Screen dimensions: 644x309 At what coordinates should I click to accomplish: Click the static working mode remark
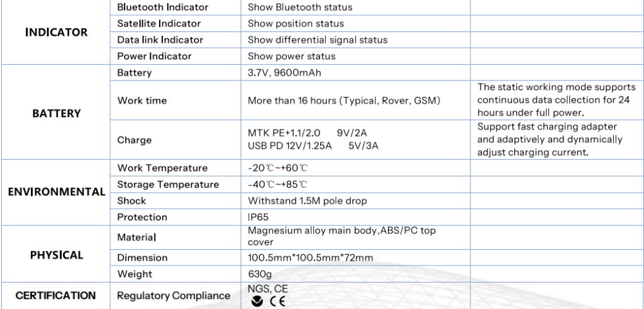(557, 100)
